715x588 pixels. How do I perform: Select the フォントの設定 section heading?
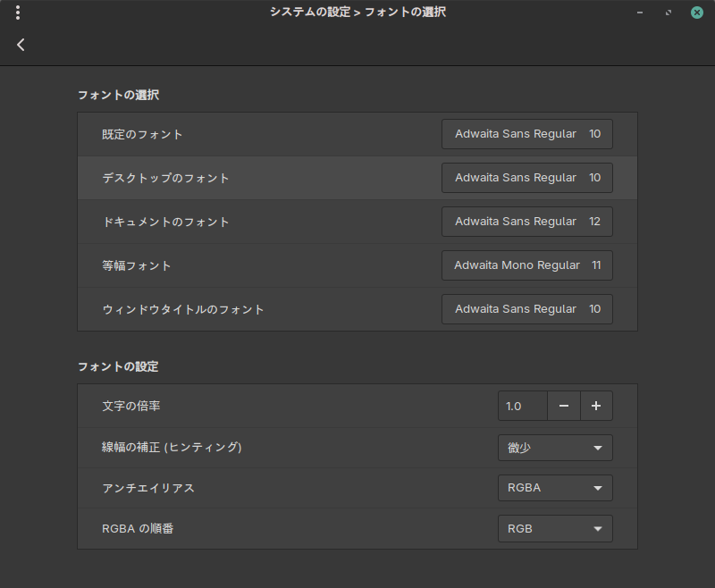pyautogui.click(x=118, y=366)
